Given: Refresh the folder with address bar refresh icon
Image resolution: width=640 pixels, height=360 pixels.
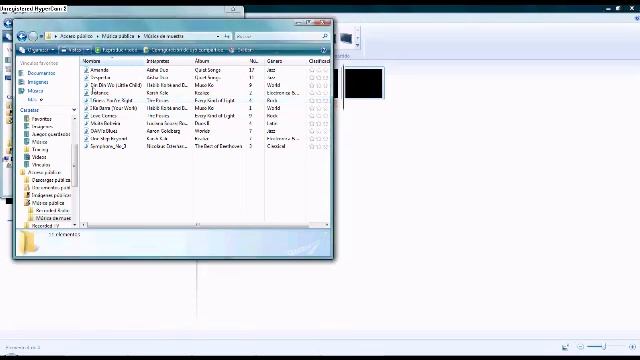Looking at the screenshot, I should pyautogui.click(x=227, y=36).
